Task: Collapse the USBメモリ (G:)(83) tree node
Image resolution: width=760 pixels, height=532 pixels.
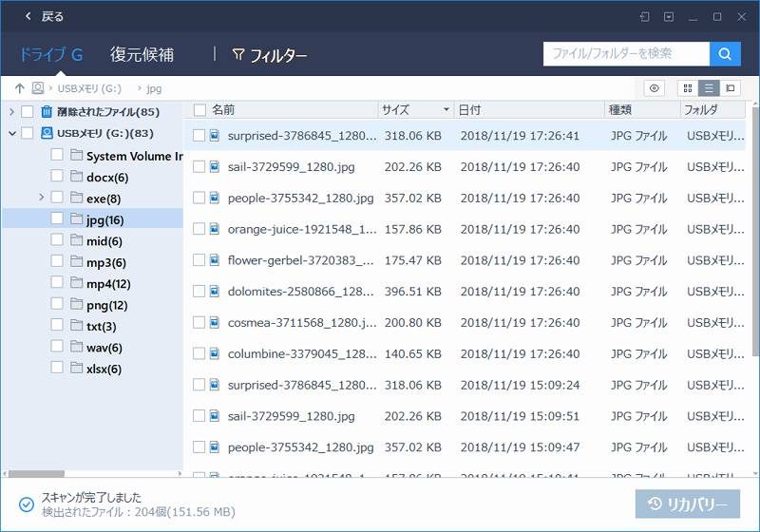Action: pyautogui.click(x=11, y=134)
